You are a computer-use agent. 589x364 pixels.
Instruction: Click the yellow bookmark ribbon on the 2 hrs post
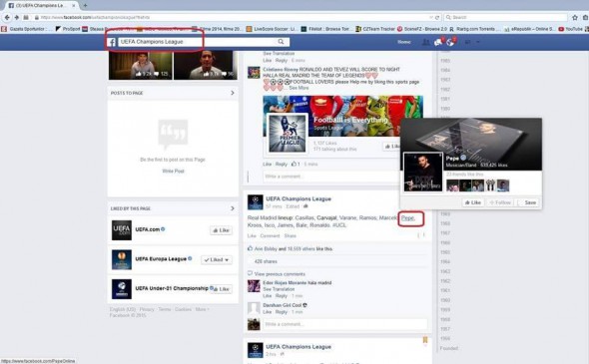point(425,340)
